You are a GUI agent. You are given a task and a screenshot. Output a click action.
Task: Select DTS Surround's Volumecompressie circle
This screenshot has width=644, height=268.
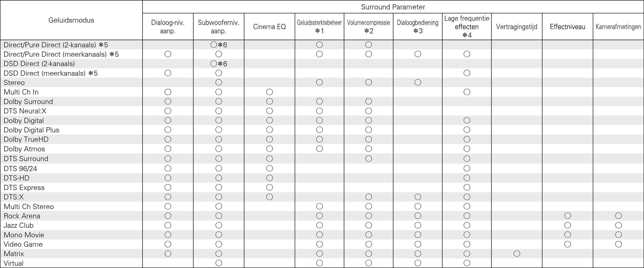pyautogui.click(x=368, y=159)
